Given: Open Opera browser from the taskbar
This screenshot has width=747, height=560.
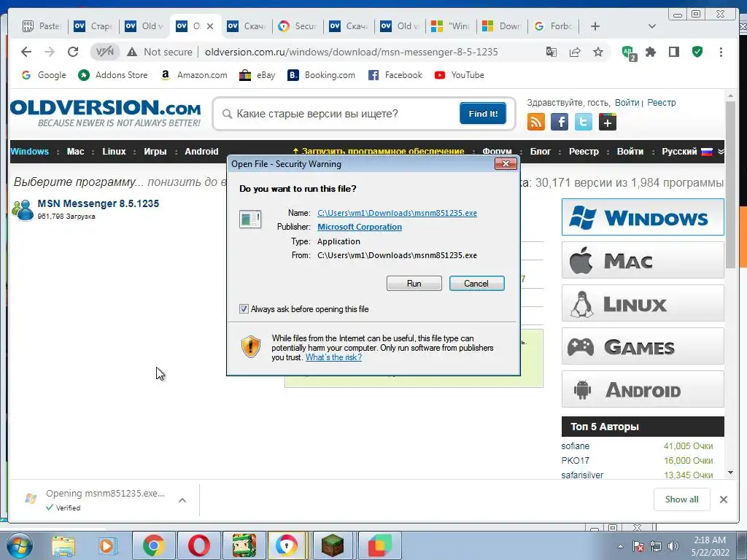Looking at the screenshot, I should tap(199, 545).
